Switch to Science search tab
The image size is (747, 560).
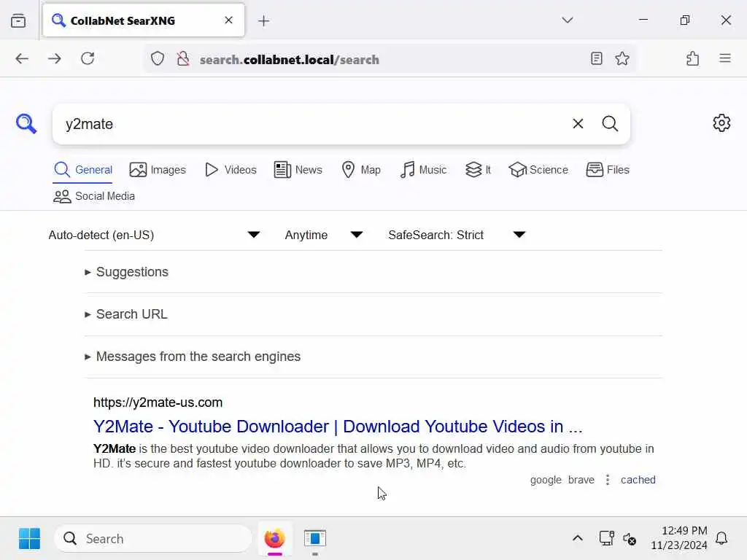click(x=538, y=170)
